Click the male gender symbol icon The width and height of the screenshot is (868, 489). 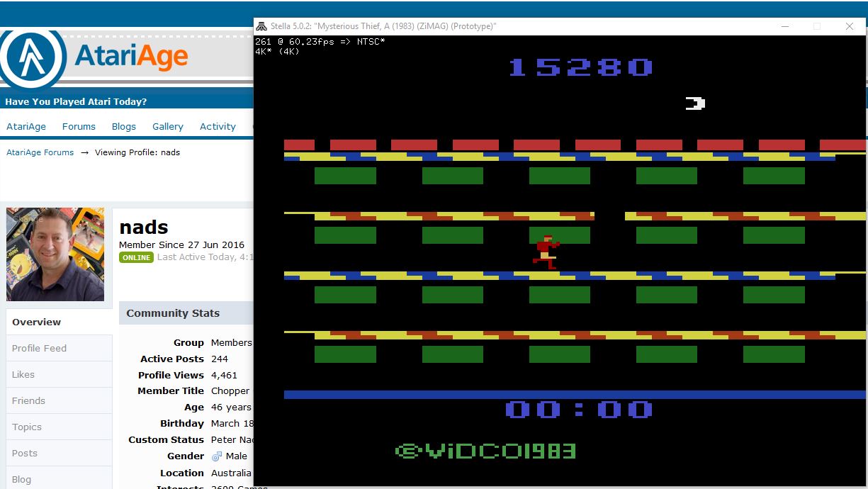217,456
